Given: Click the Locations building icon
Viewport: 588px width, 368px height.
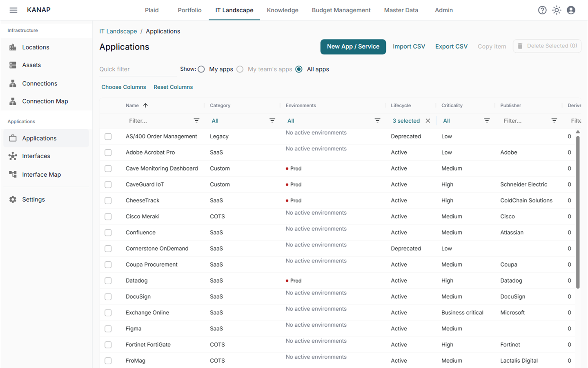Looking at the screenshot, I should 13,47.
